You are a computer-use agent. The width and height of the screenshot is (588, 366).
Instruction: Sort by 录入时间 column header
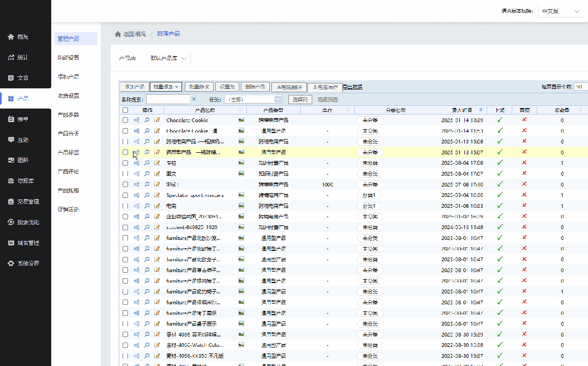click(x=462, y=110)
